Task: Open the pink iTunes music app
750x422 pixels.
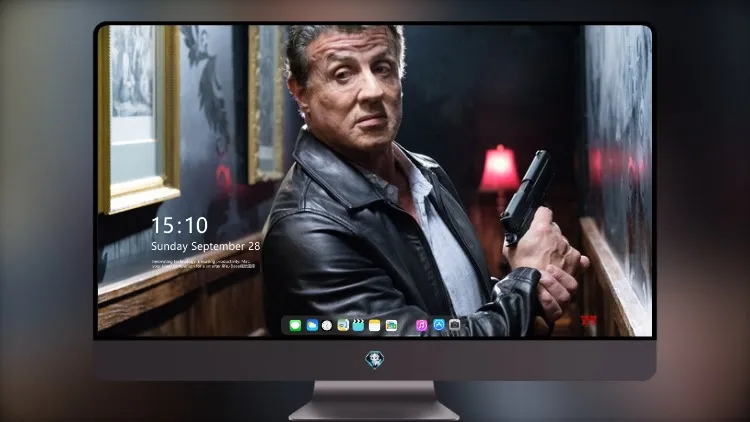Action: pos(421,326)
